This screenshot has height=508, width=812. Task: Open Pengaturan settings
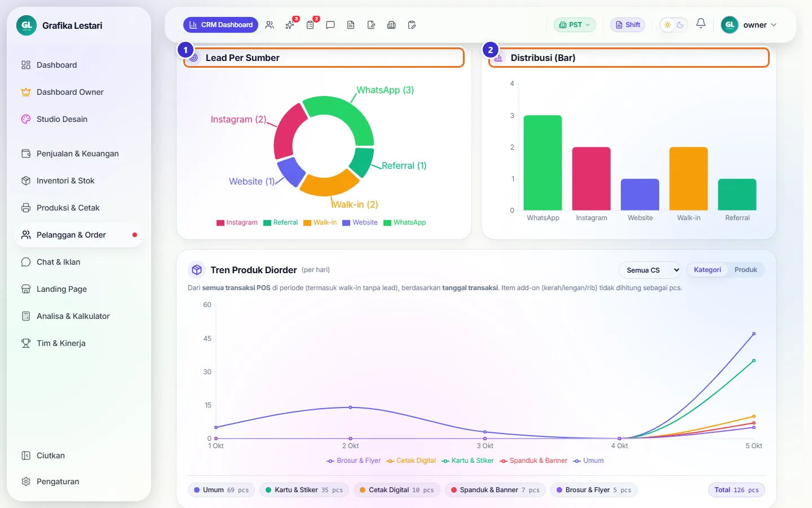pyautogui.click(x=79, y=481)
